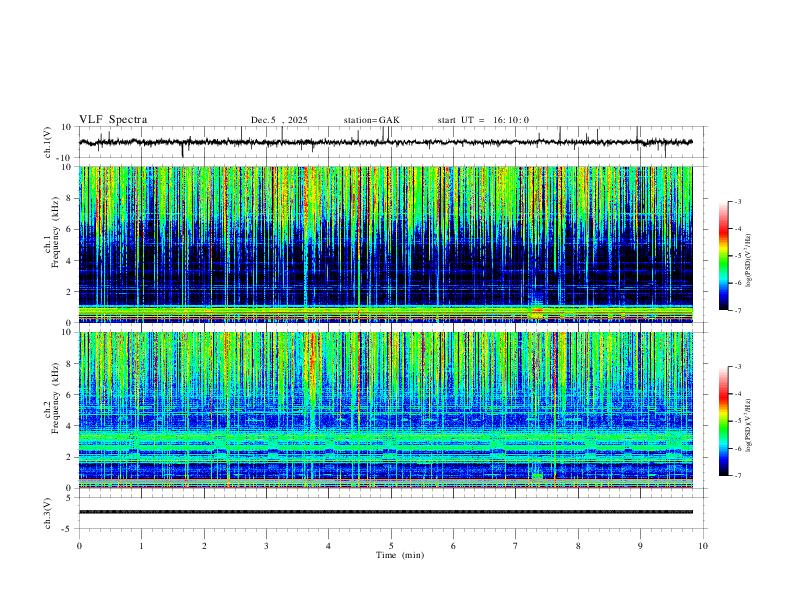Click the "-10" tick on ch.1(V) axis
Viewport: 792px width, 612px height.
64,158
